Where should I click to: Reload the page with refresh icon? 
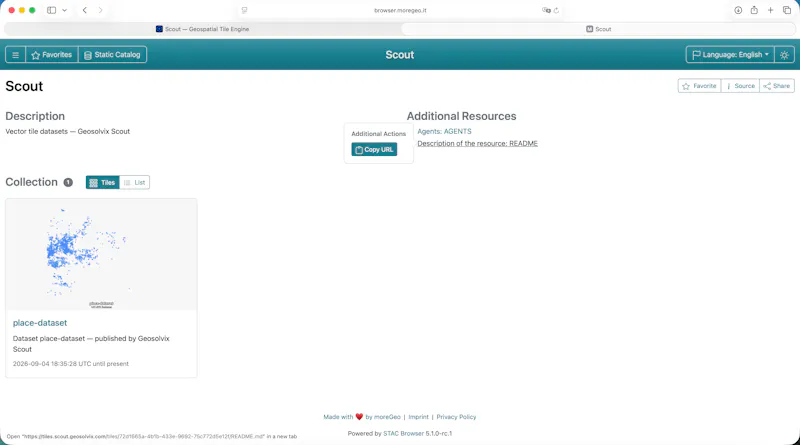(556, 10)
